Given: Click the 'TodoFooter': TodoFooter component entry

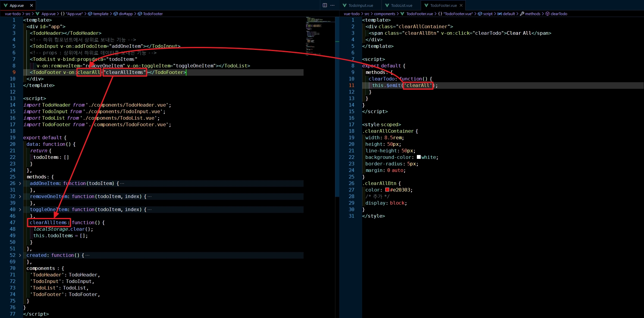Looking at the screenshot, I should pyautogui.click(x=65, y=294).
